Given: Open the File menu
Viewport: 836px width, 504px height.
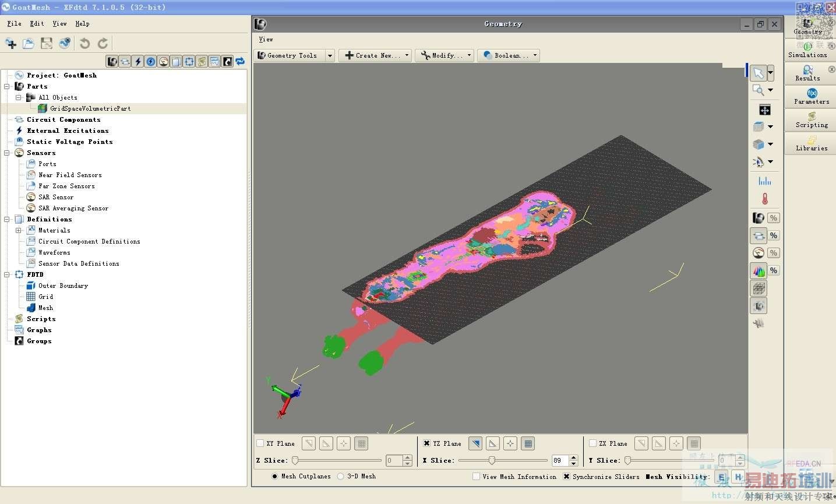Looking at the screenshot, I should click(x=14, y=24).
